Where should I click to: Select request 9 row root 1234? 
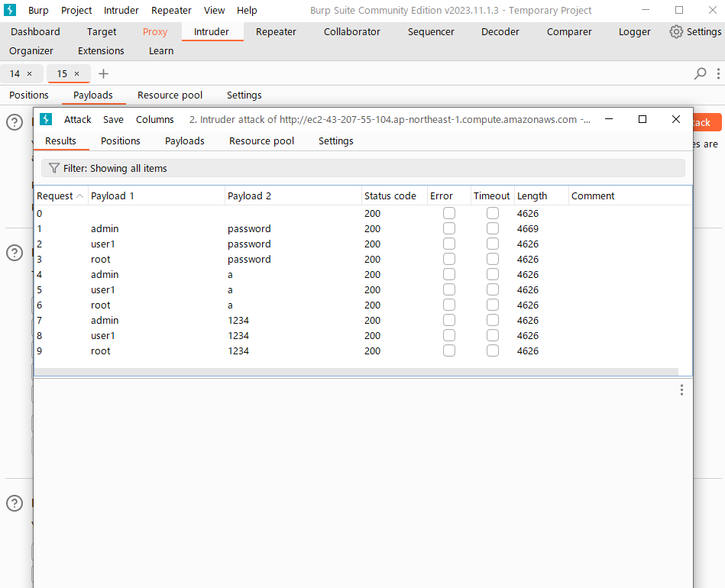[x=363, y=351]
